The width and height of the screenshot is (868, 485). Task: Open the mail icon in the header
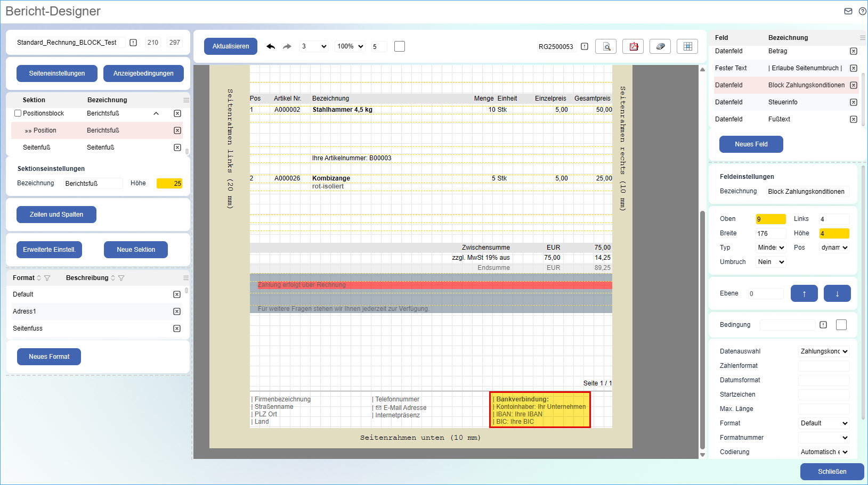[848, 11]
